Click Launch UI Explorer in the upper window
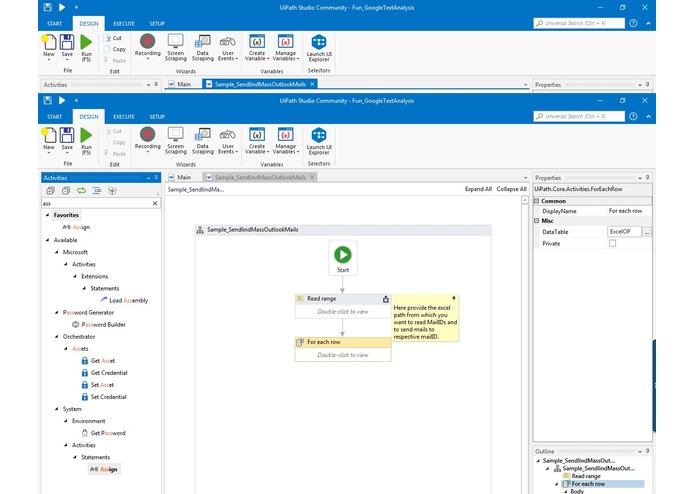The width and height of the screenshot is (695, 494). pyautogui.click(x=319, y=48)
